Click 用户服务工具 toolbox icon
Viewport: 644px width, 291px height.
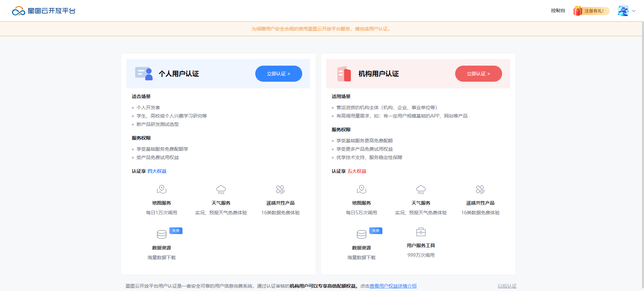(x=421, y=232)
